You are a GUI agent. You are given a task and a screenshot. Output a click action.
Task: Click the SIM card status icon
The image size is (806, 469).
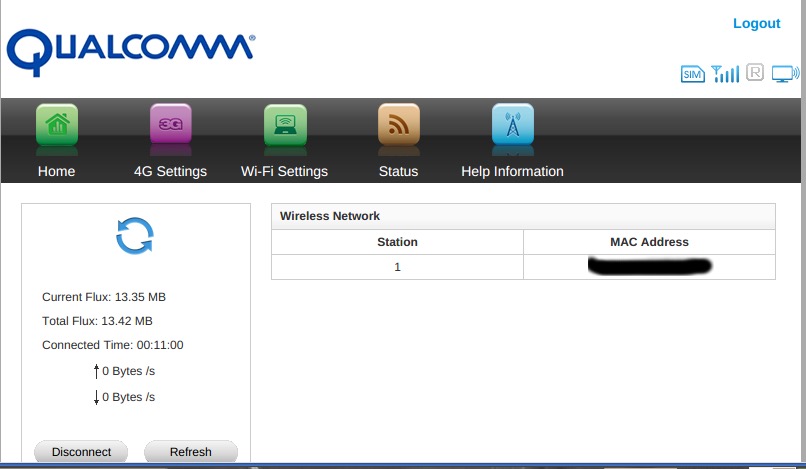click(x=692, y=75)
